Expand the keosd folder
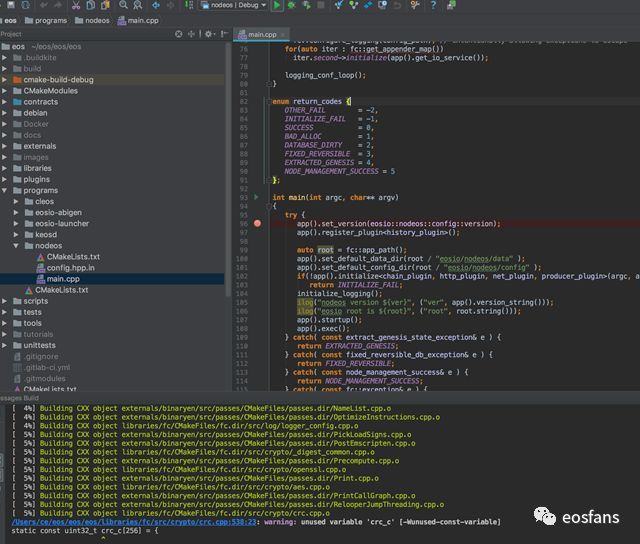 tap(16, 235)
